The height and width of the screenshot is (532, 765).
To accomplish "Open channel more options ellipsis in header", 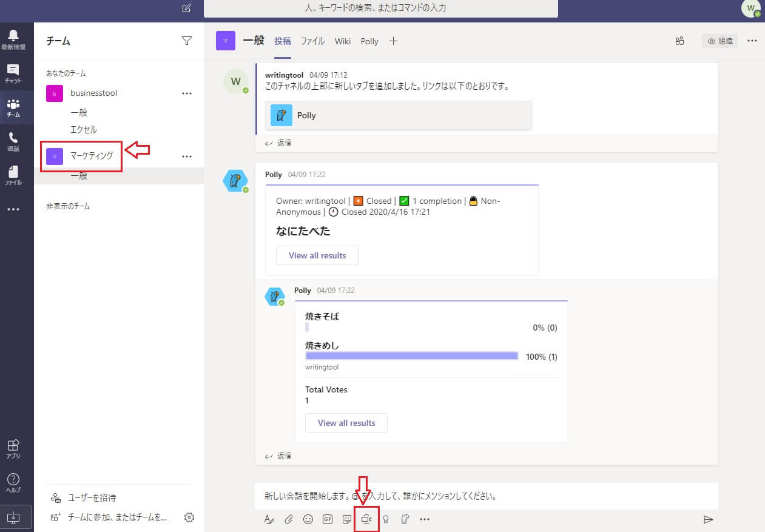I will pos(752,41).
